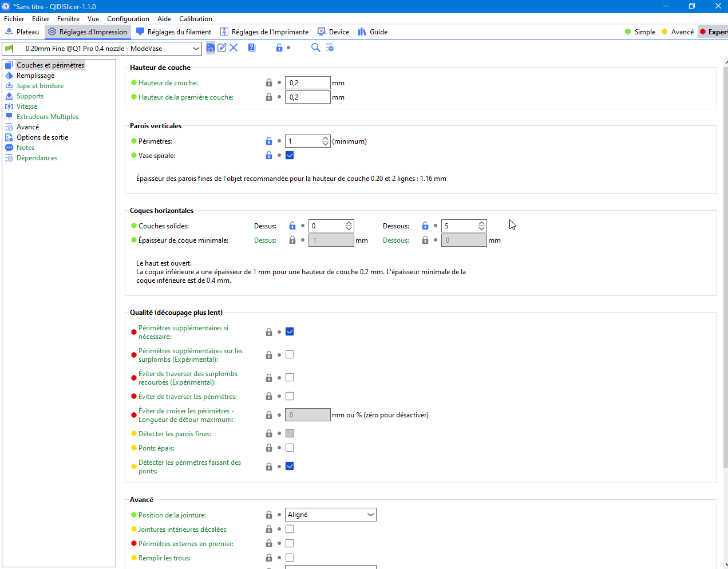Toggle Ponts épais checkbox

pyautogui.click(x=290, y=448)
